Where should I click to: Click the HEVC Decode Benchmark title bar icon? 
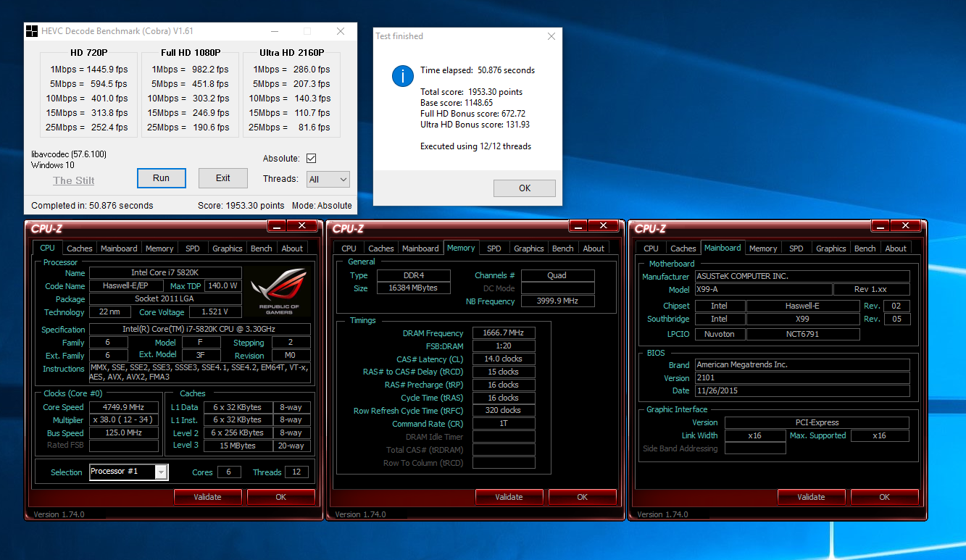pos(32,31)
